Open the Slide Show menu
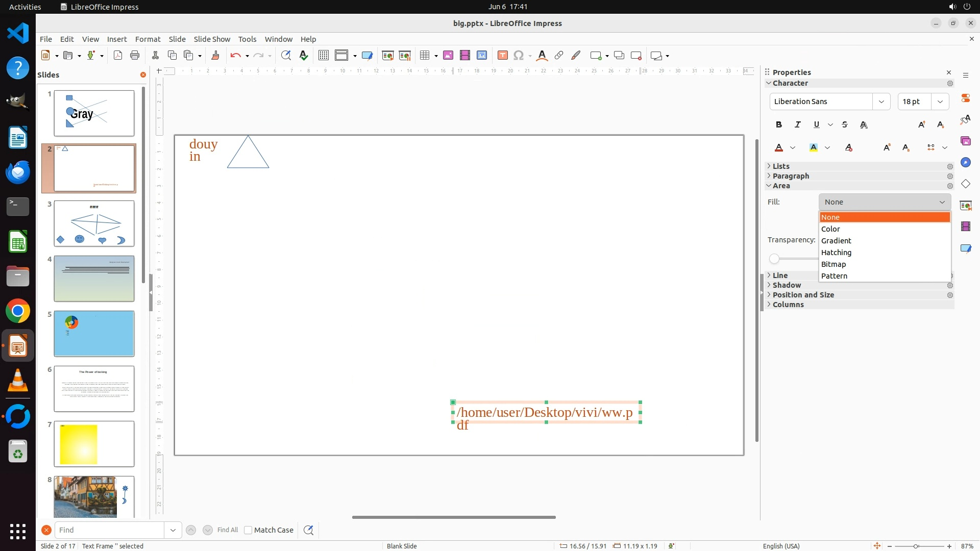980x551 pixels. [212, 39]
